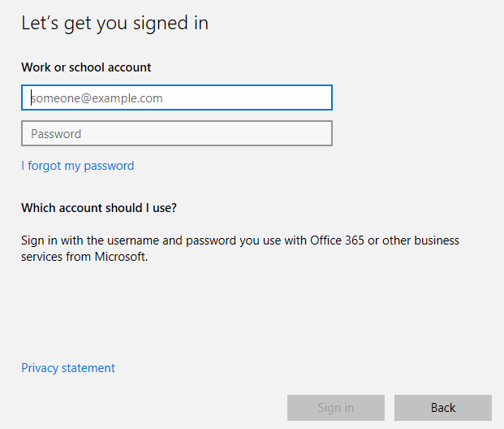Screen dimensions: 504x429
Task: Return to the previous page with Back
Action: tap(443, 408)
